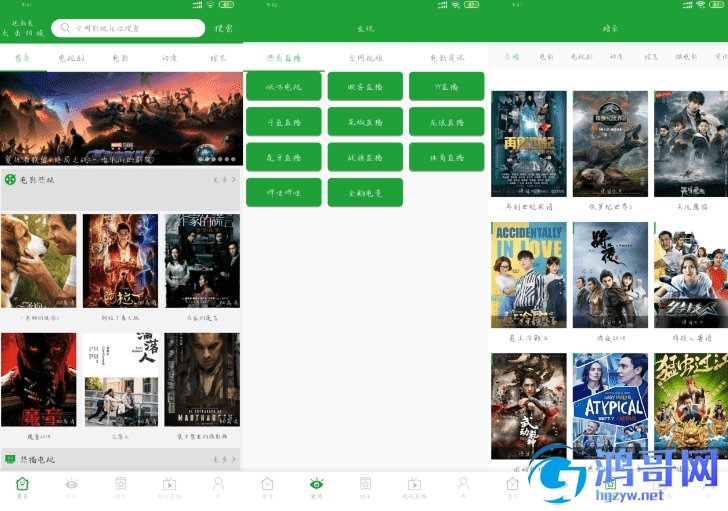Screen dimensions: 728x511
Task: Open the 天坑鹰猎 poster
Action: [691, 144]
